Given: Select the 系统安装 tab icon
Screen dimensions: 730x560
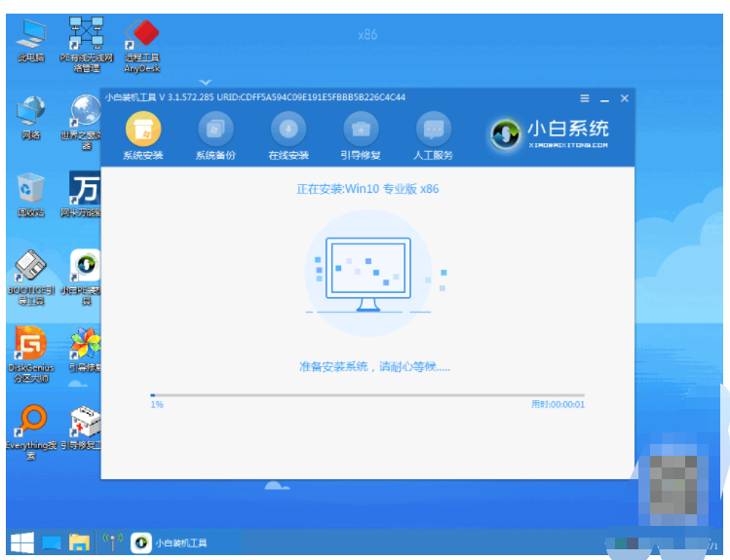Looking at the screenshot, I should point(143,129).
